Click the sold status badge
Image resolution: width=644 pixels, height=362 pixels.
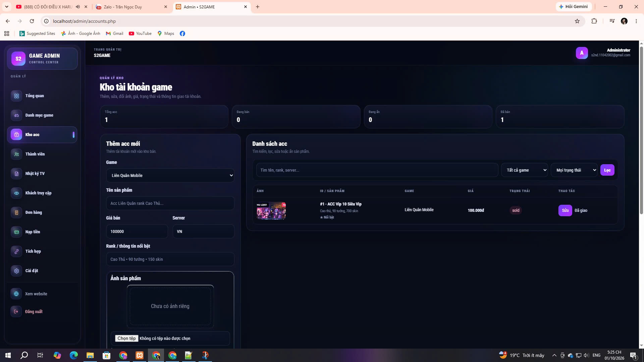[x=516, y=210]
